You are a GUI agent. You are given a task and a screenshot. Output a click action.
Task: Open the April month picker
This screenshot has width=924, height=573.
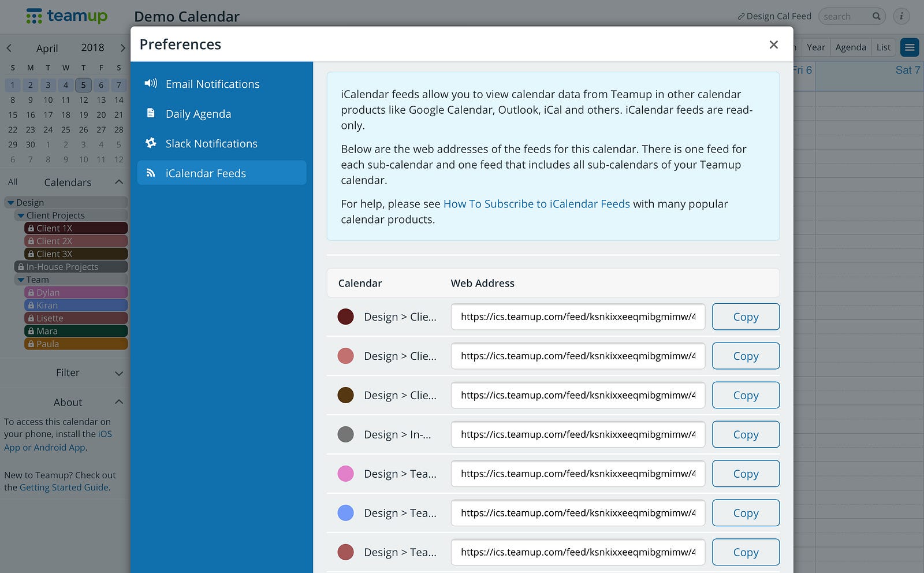47,48
